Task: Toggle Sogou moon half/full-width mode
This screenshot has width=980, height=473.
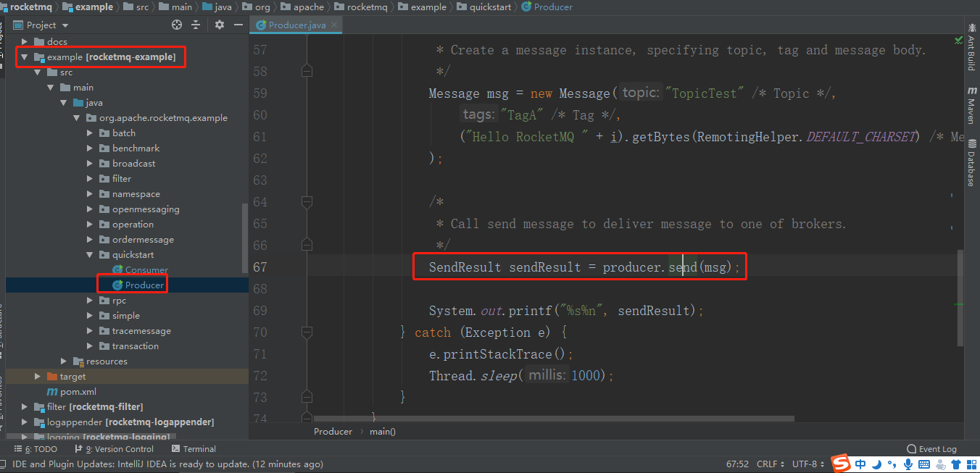Action: (876, 464)
